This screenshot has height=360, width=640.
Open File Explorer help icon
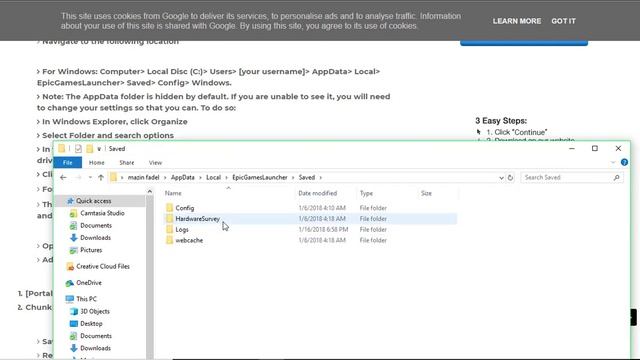pyautogui.click(x=624, y=162)
